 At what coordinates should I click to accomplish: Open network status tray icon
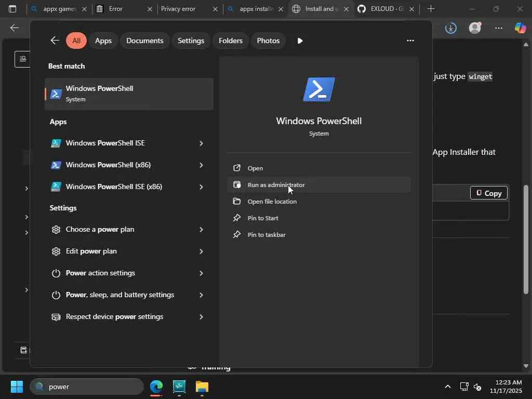tap(464, 387)
